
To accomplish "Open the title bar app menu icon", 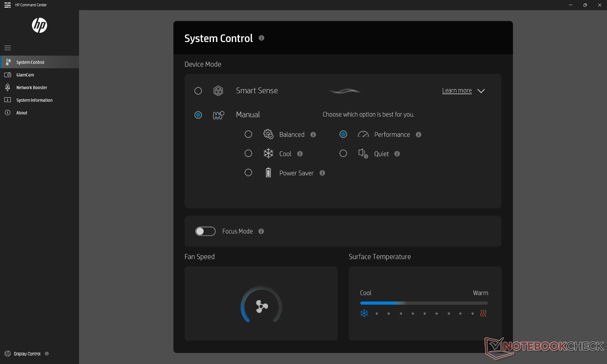I will 7,5.
